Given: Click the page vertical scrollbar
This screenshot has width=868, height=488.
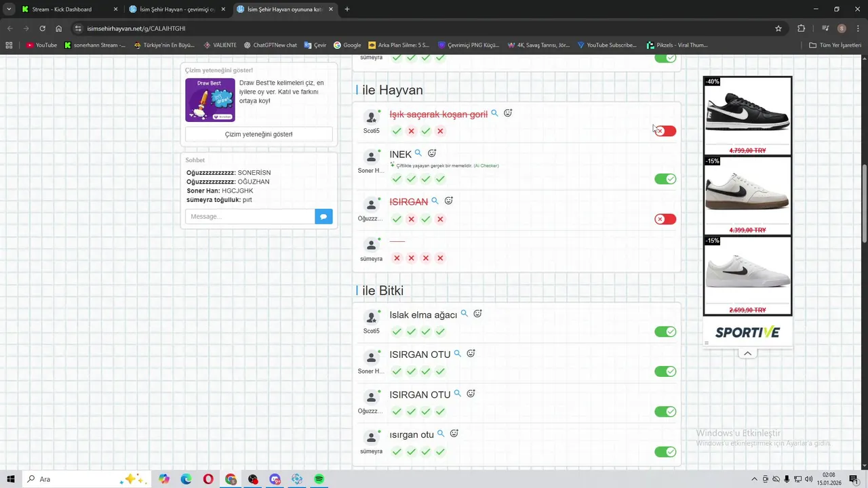Looking at the screenshot, I should click(x=864, y=203).
